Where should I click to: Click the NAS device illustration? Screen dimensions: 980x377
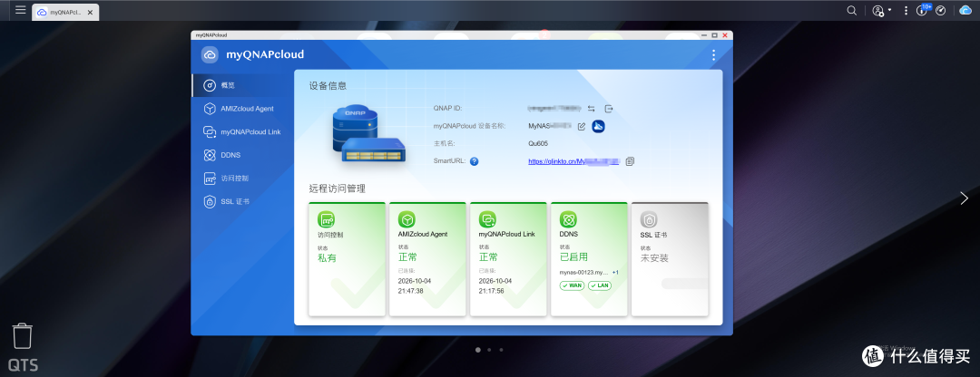pos(368,134)
